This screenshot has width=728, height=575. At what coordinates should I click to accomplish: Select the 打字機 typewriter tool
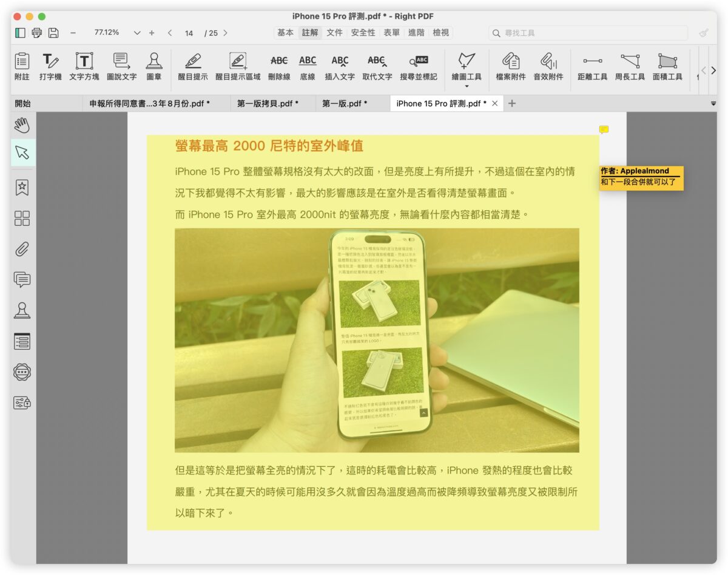(50, 66)
